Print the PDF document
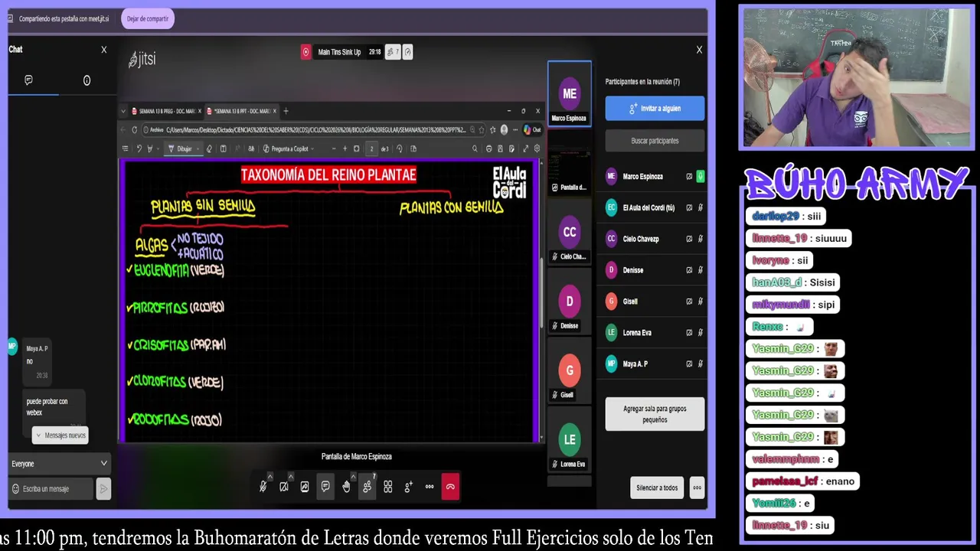This screenshot has width=980, height=551. (x=488, y=148)
